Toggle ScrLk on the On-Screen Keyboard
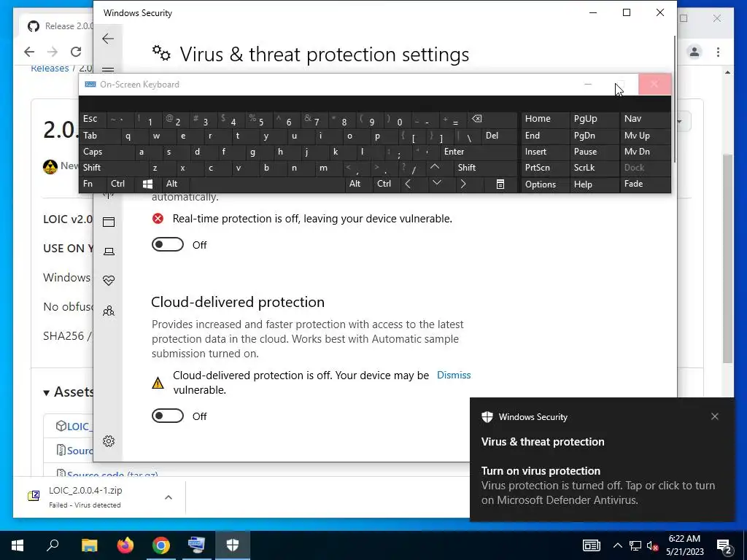747x560 pixels. [x=595, y=168]
